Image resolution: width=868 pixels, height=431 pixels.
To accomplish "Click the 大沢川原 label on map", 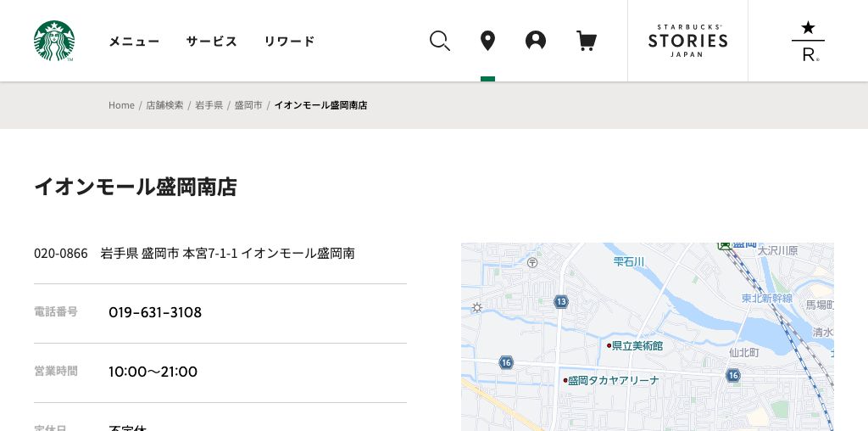I will 778,251.
